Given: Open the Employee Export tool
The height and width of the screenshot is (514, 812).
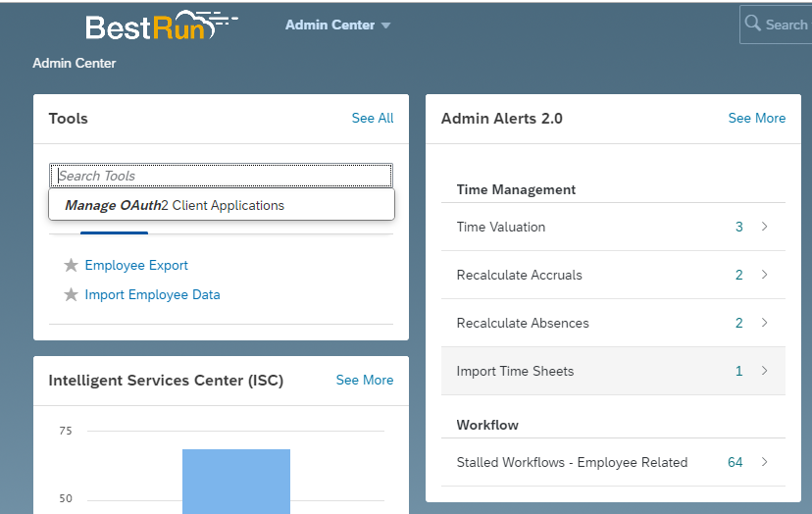Looking at the screenshot, I should point(136,266).
